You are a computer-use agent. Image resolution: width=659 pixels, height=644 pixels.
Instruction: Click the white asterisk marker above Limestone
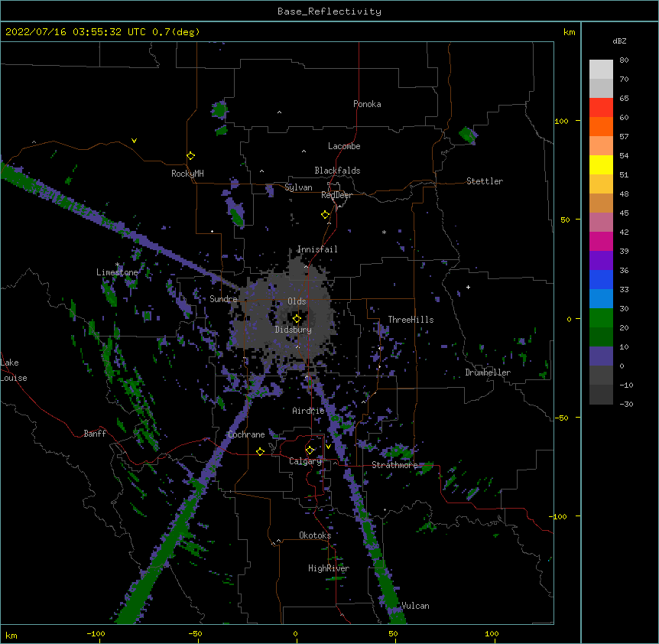[118, 265]
